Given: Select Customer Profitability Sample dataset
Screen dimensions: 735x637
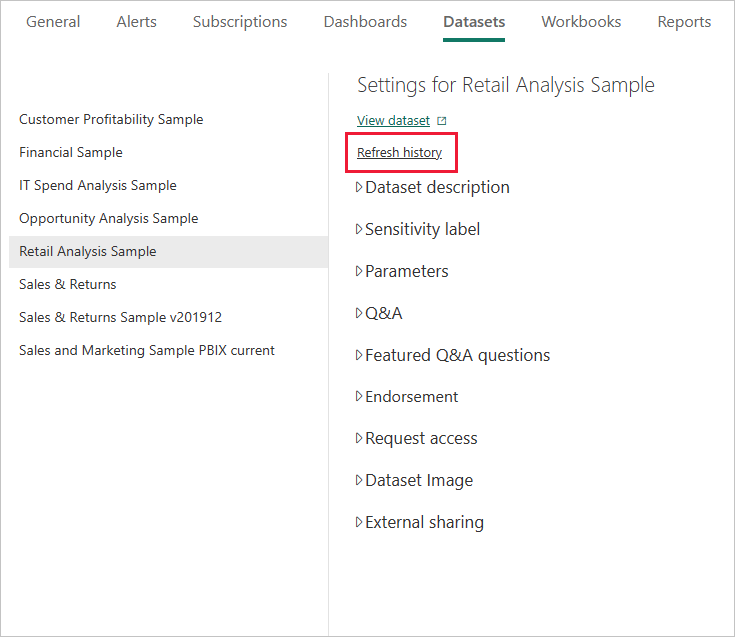Looking at the screenshot, I should coord(111,119).
